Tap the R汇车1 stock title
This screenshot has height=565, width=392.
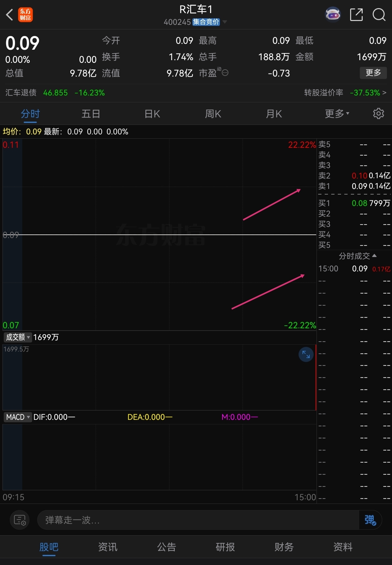coord(196,9)
